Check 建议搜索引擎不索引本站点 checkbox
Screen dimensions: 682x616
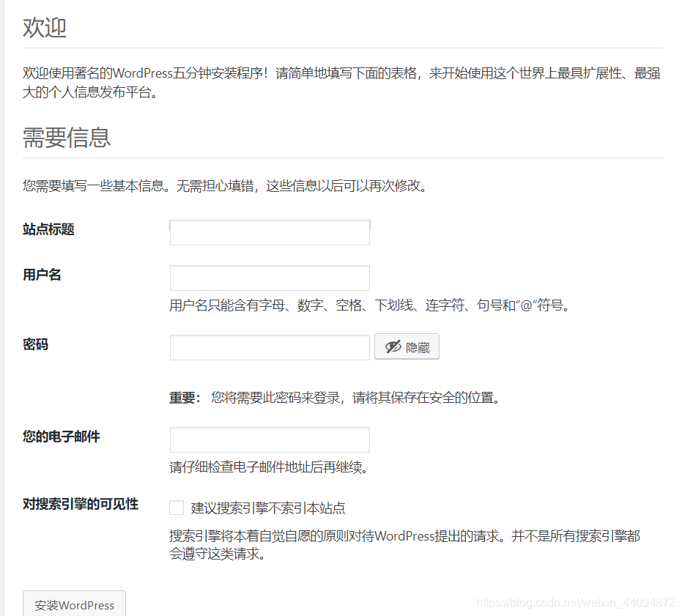(x=177, y=508)
